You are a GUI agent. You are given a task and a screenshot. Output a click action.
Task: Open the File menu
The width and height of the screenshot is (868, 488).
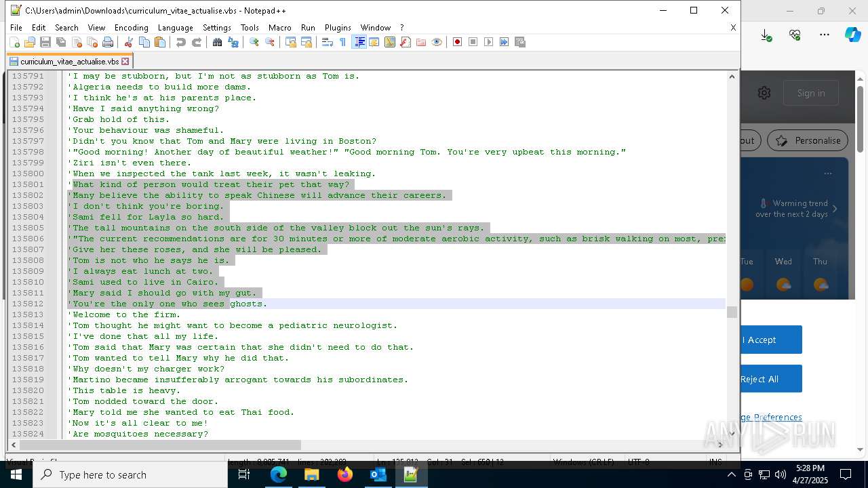pyautogui.click(x=16, y=28)
